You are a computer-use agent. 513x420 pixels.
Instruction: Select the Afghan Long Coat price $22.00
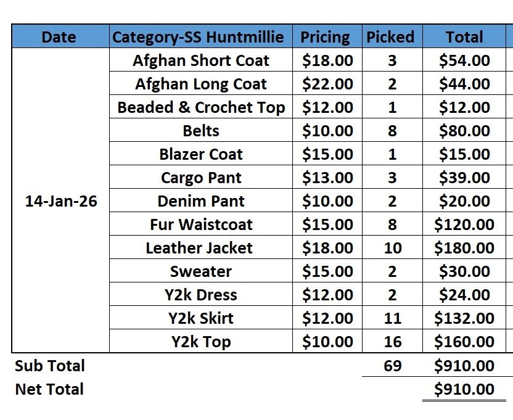point(327,83)
